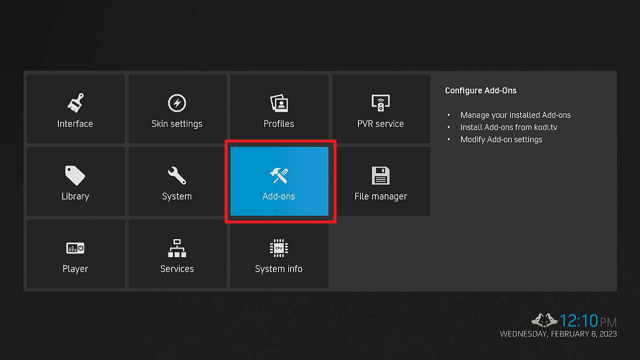Open the Interface settings paintbrush icon
Image resolution: width=640 pixels, height=360 pixels.
pos(76,103)
